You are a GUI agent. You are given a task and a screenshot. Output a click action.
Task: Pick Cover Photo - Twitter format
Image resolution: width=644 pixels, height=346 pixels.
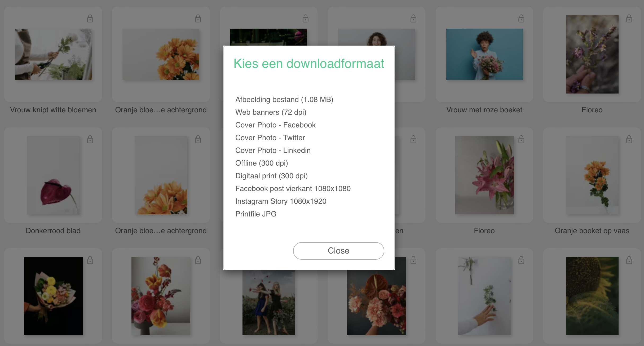tap(270, 138)
